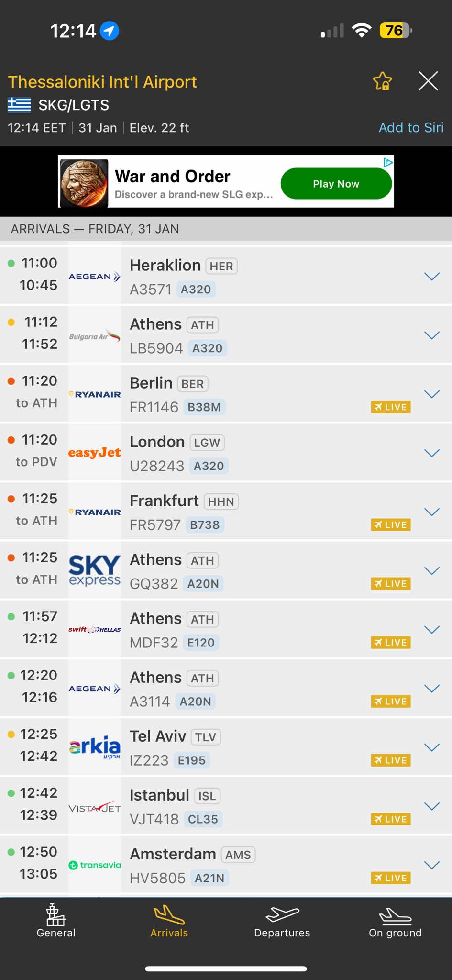Image resolution: width=452 pixels, height=980 pixels.
Task: Switch to the Departures tab
Action: (x=282, y=921)
